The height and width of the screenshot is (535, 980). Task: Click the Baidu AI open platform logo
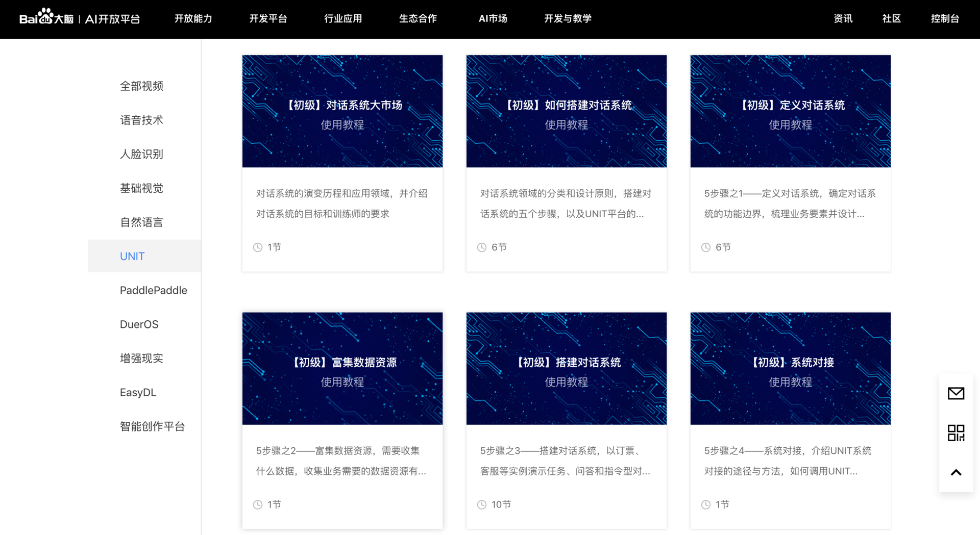point(80,18)
